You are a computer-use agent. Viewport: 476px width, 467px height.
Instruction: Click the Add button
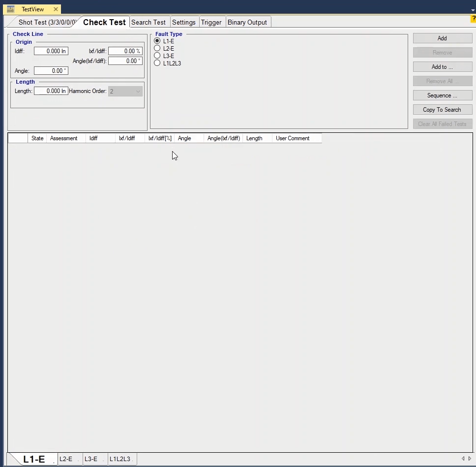(442, 38)
